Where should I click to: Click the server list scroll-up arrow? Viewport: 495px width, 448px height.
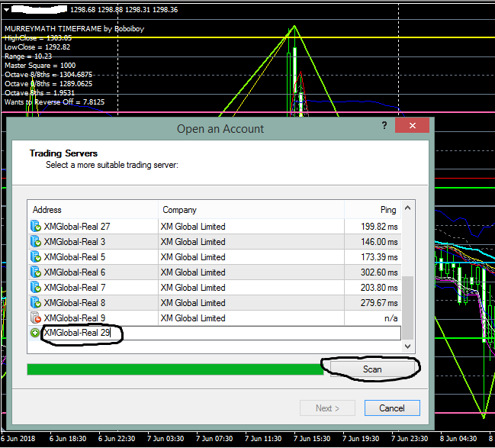tap(407, 208)
